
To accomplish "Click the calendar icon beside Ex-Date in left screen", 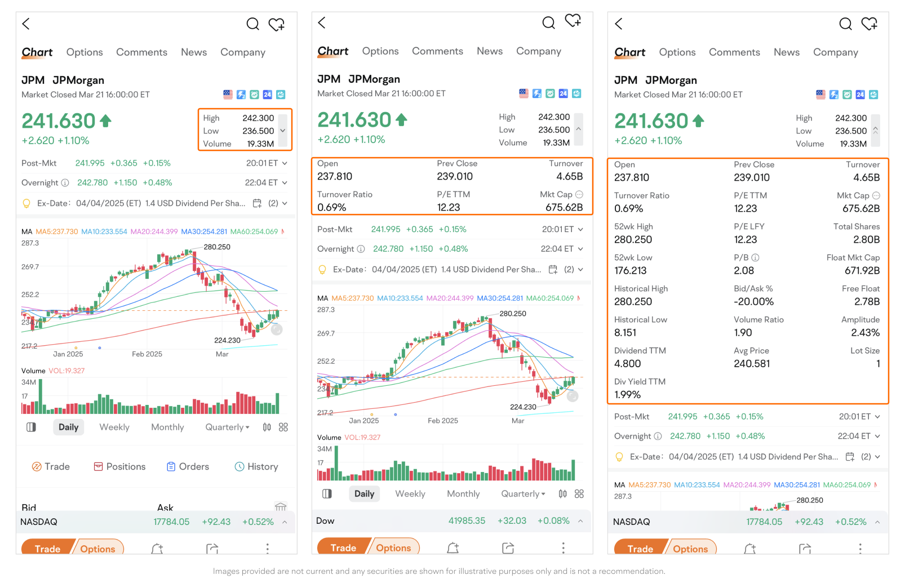I will point(257,203).
